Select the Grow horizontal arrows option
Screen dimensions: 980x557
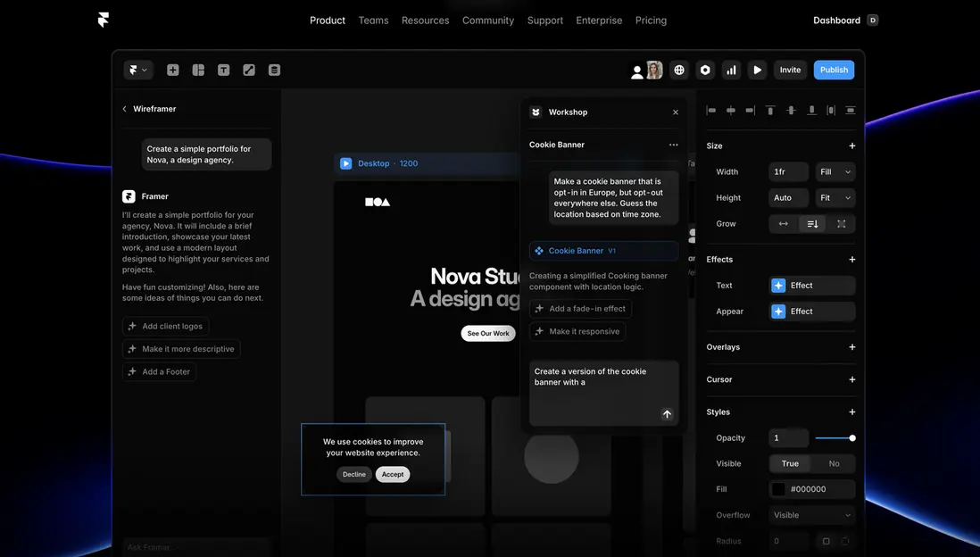(783, 224)
